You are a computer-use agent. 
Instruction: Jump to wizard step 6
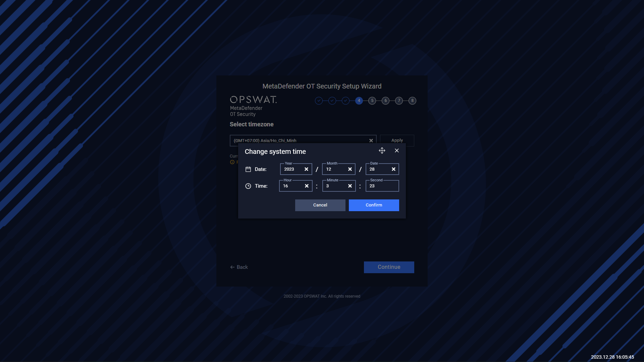click(x=386, y=101)
